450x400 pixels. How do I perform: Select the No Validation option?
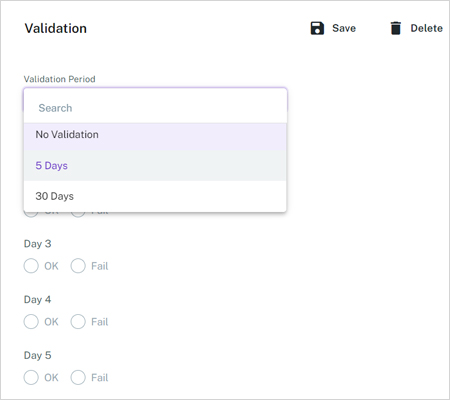155,137
